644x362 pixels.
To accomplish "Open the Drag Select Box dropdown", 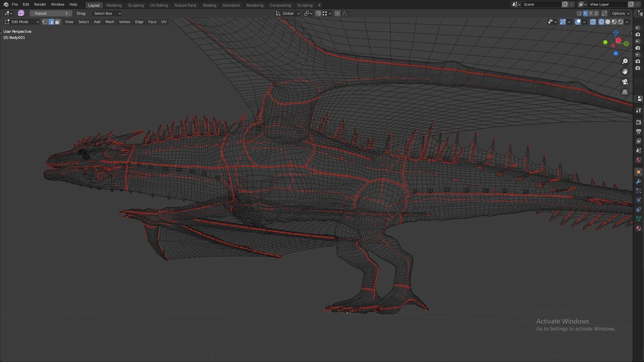I will click(107, 13).
